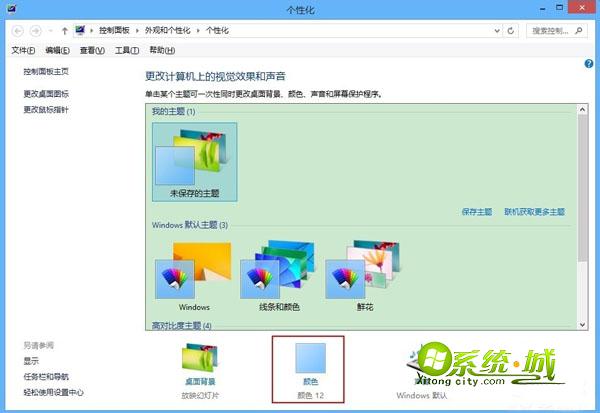Click 联机获取更多主题 link

[535, 212]
